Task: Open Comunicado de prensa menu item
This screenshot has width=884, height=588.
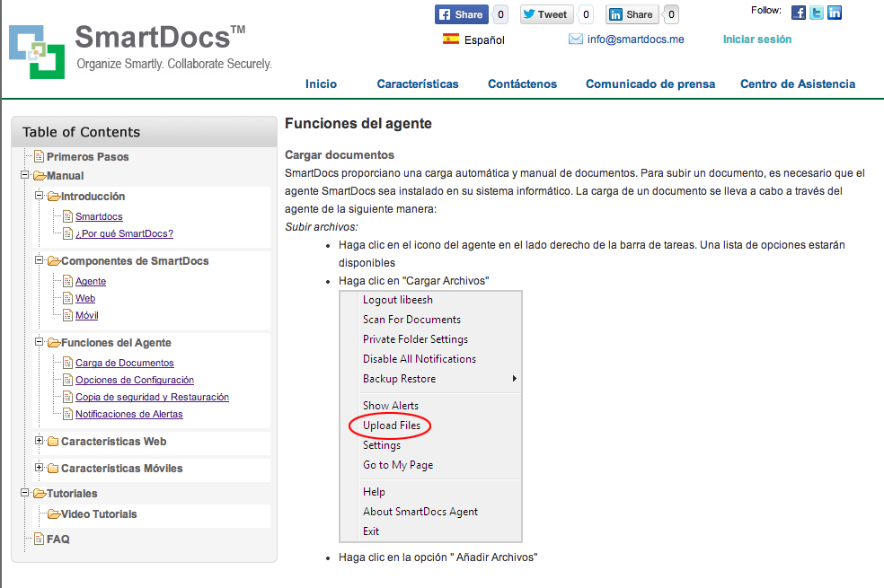Action: coord(650,83)
